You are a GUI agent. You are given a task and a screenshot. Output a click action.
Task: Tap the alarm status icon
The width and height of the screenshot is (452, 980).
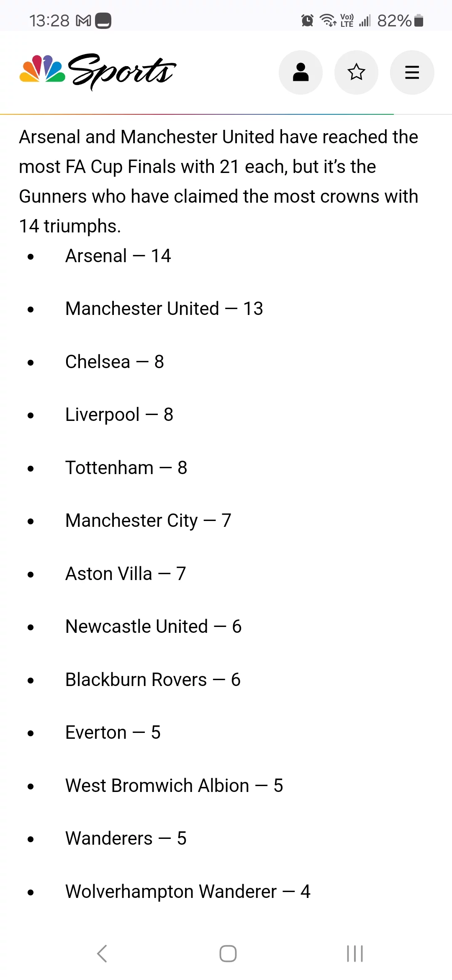click(307, 20)
